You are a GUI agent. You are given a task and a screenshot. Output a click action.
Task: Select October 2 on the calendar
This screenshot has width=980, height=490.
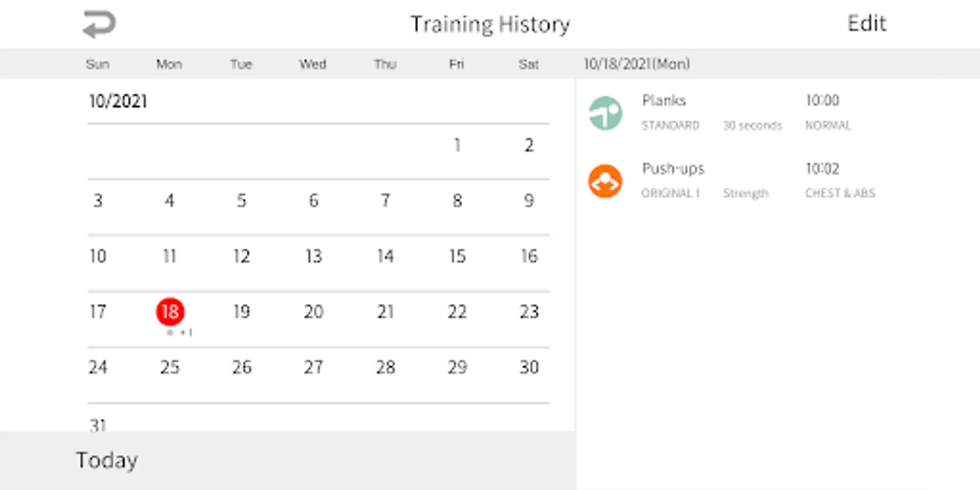point(529,145)
